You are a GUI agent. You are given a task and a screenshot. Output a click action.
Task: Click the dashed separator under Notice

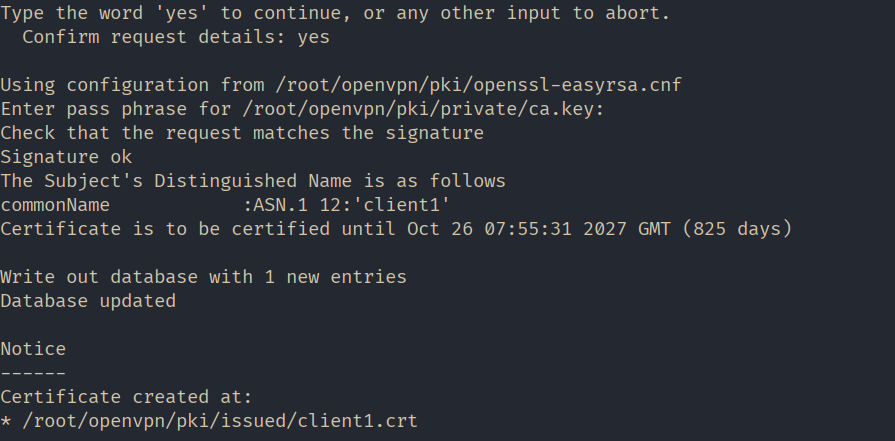click(x=33, y=373)
